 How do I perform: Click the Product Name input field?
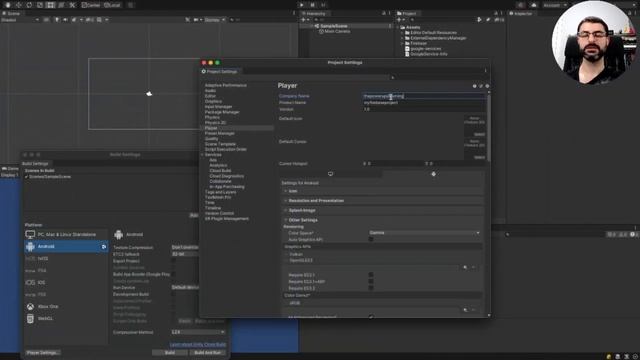pos(423,103)
